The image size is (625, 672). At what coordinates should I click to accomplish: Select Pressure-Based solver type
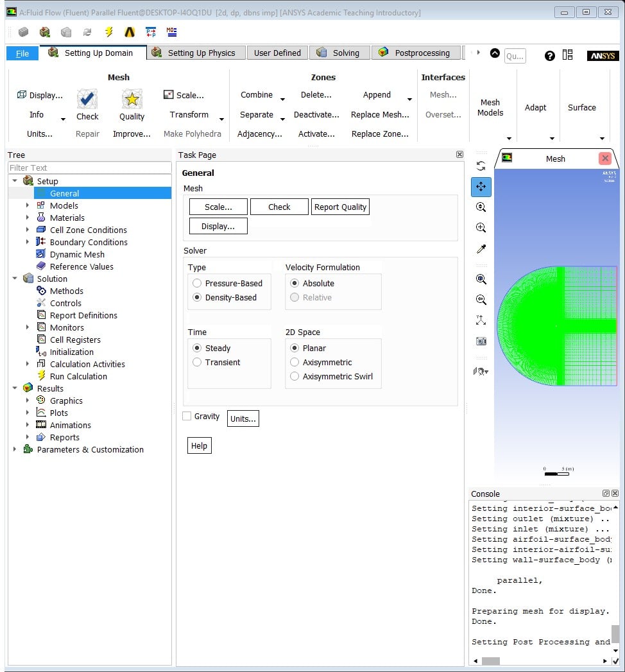pos(197,283)
